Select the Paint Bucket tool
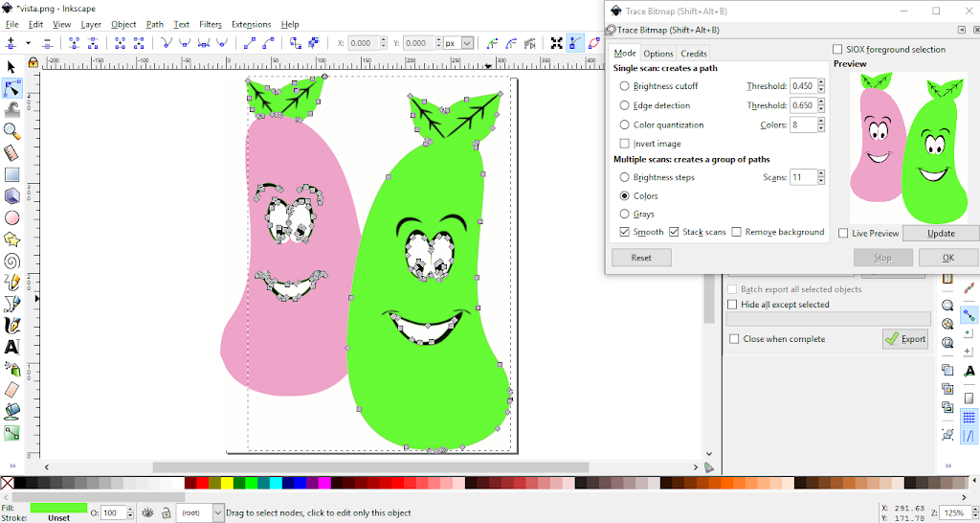 click(11, 411)
